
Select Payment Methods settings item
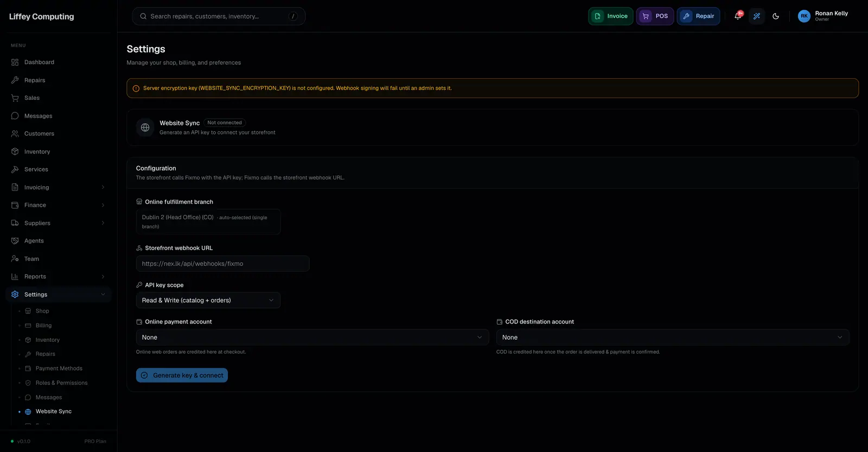click(59, 368)
